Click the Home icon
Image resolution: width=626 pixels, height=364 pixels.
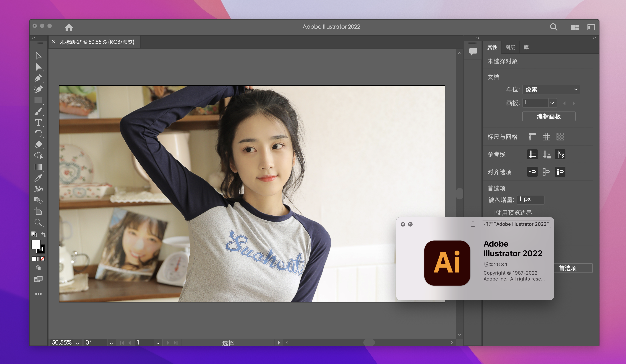click(69, 27)
